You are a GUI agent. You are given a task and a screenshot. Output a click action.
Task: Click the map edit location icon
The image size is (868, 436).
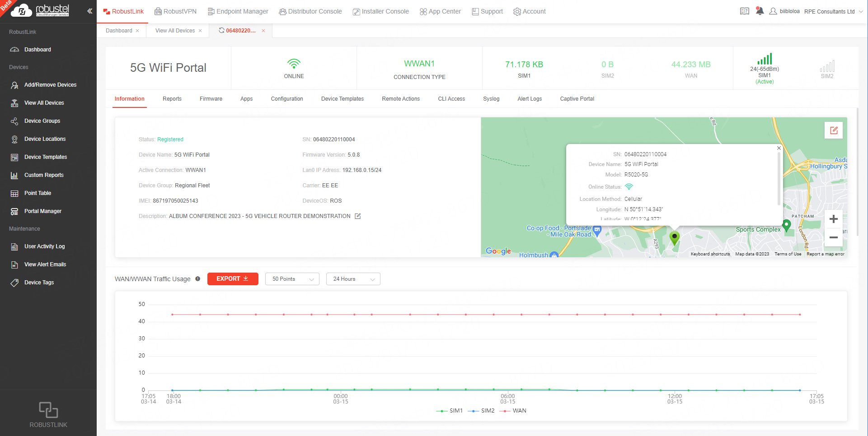point(834,130)
